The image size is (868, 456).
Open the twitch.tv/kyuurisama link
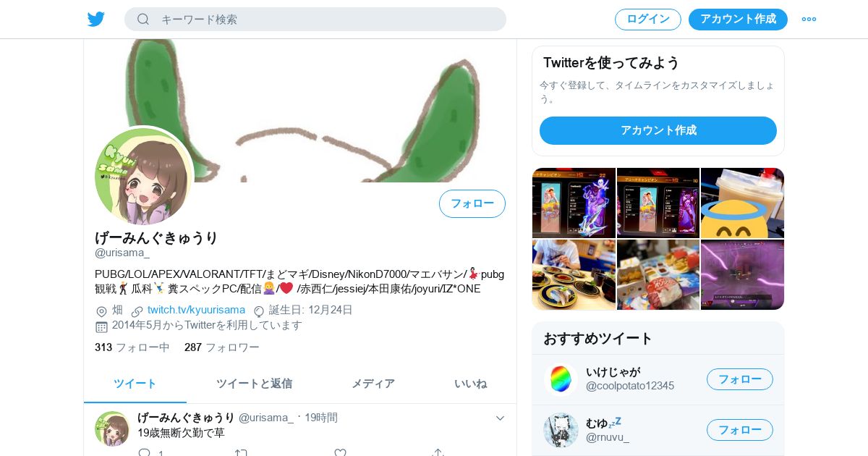point(186,310)
